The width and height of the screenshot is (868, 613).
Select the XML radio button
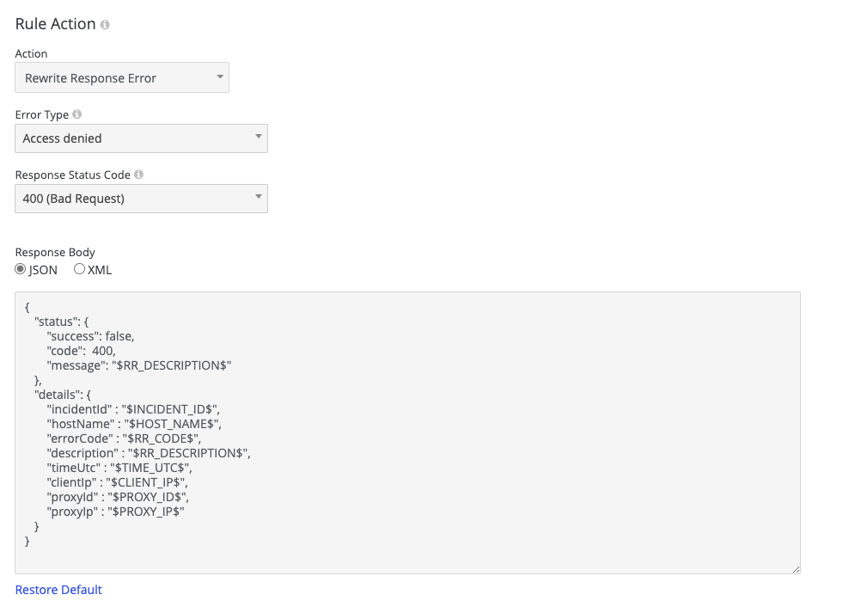[77, 269]
